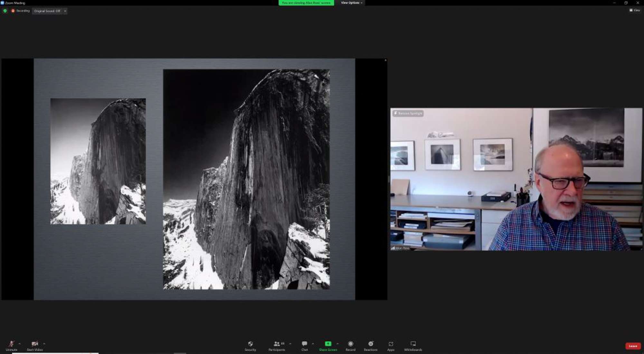This screenshot has width=644, height=354.
Task: Open the View layout button at top right
Action: (x=635, y=10)
